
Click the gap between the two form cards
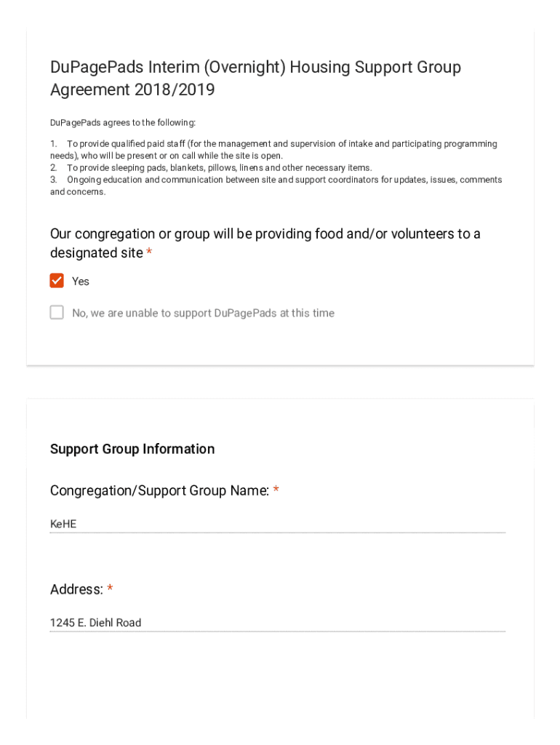[x=280, y=383]
